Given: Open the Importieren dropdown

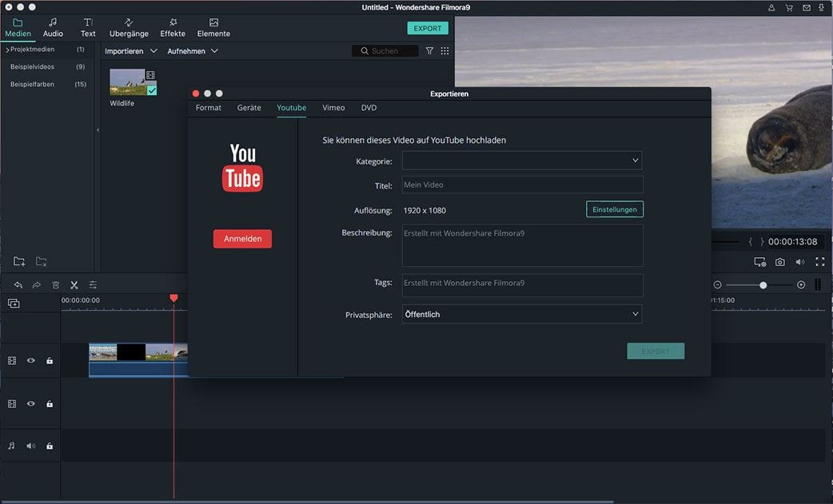Looking at the screenshot, I should [x=130, y=51].
